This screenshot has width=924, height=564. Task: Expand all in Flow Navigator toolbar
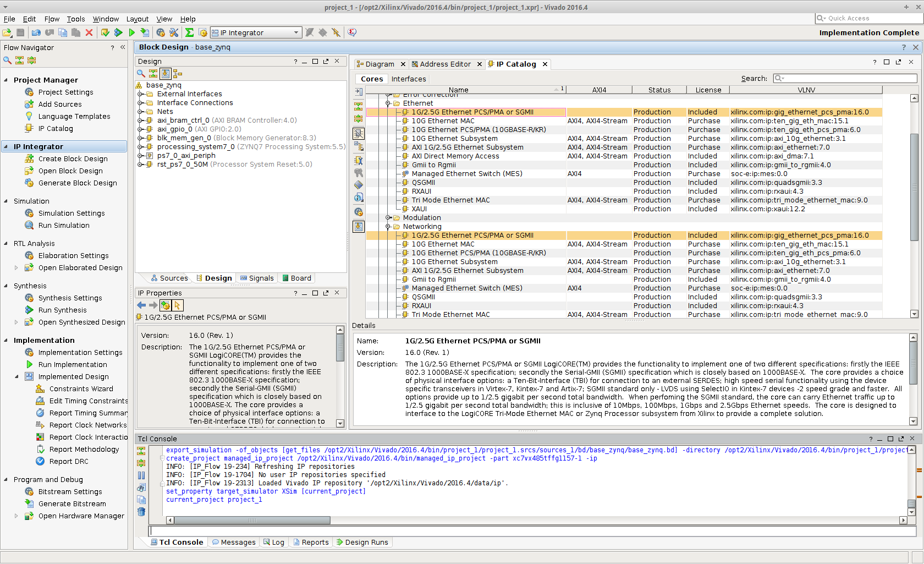click(31, 60)
